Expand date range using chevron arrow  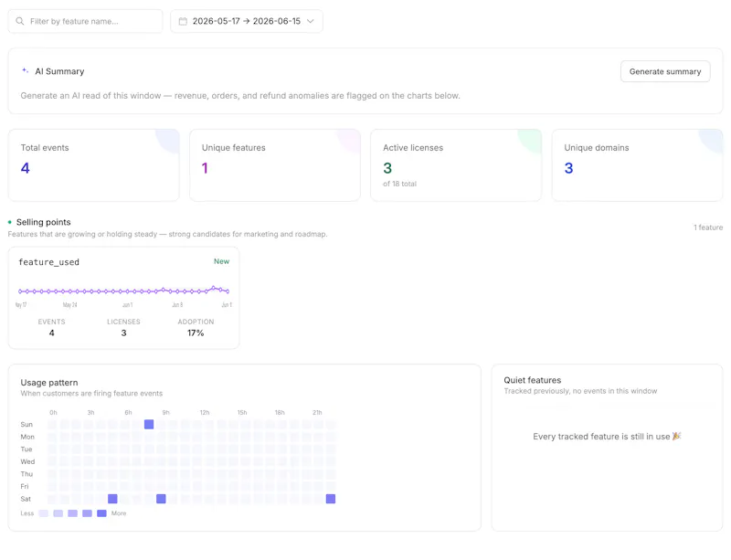coord(311,21)
